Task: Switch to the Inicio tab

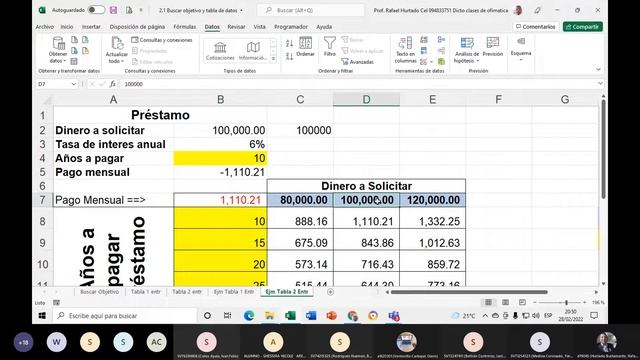Action: 67,27
